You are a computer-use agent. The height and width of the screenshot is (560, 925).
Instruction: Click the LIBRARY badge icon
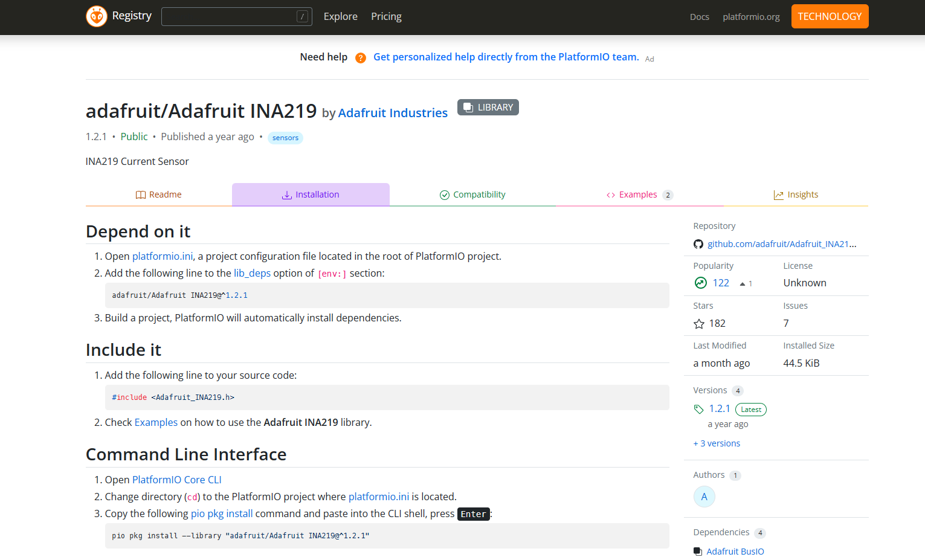[468, 108]
